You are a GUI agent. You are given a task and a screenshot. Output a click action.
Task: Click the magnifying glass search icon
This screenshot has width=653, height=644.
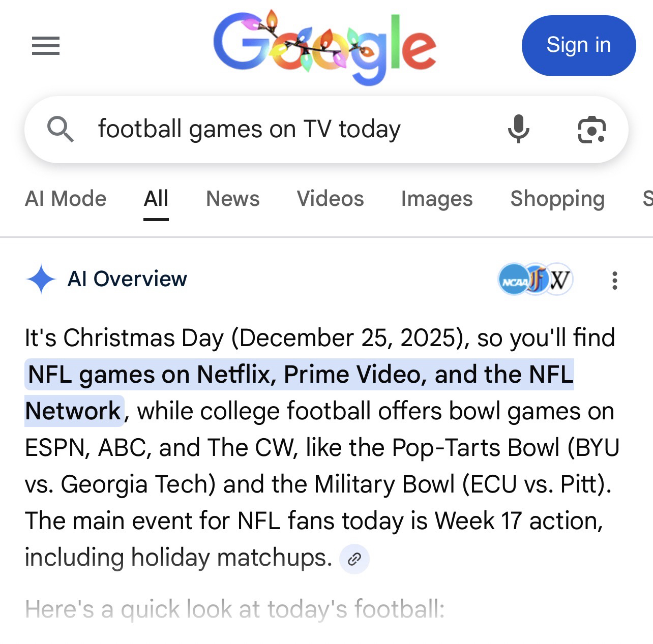[61, 129]
